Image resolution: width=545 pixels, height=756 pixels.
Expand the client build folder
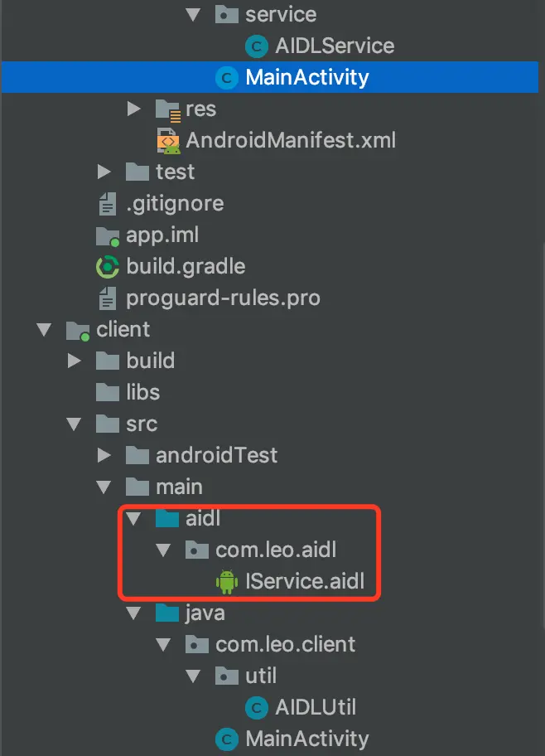74,361
